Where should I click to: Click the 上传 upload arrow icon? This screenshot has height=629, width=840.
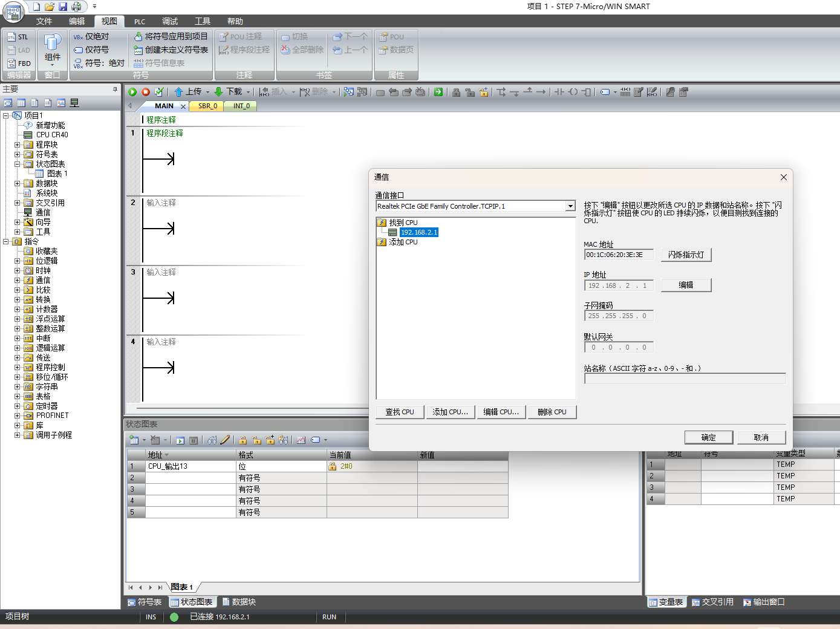pos(178,92)
